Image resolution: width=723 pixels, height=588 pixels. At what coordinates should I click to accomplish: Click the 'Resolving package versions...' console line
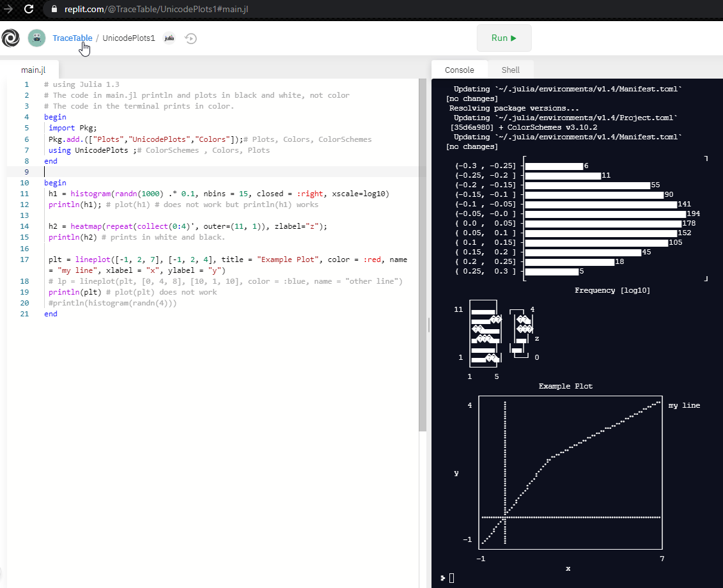514,109
